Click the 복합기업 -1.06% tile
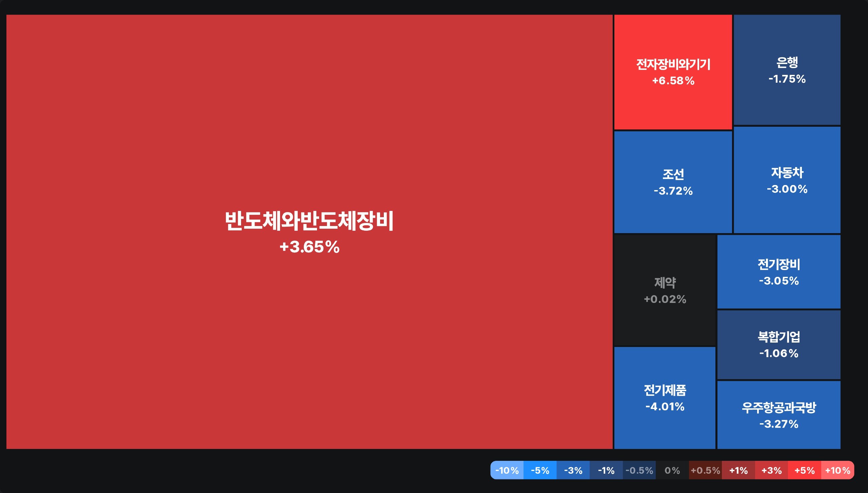868x493 pixels. click(779, 345)
